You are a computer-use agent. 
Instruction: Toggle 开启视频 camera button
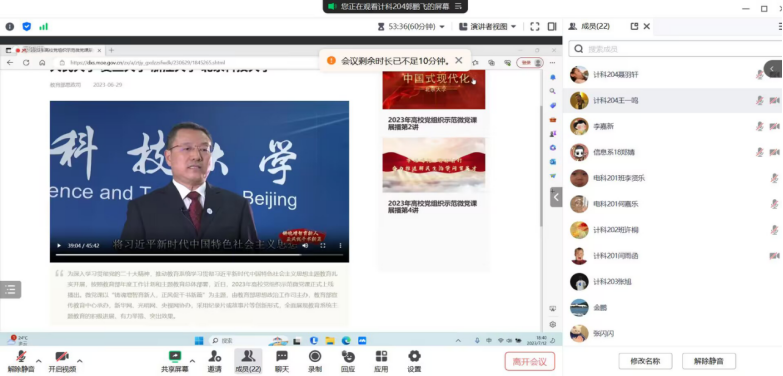[62, 362]
